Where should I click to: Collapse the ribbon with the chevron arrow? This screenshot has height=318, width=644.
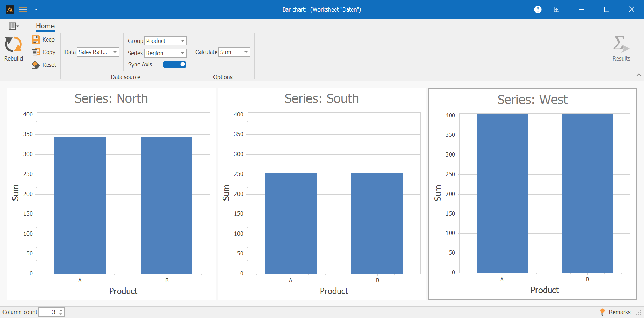639,75
